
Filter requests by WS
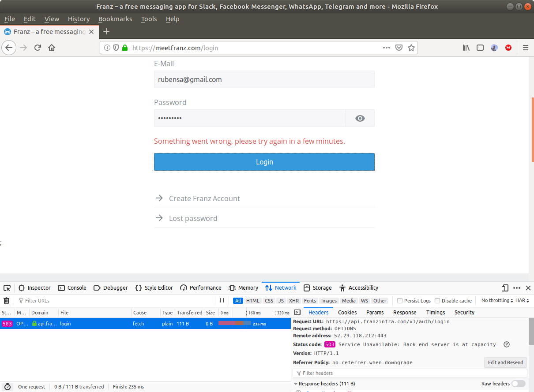point(364,301)
